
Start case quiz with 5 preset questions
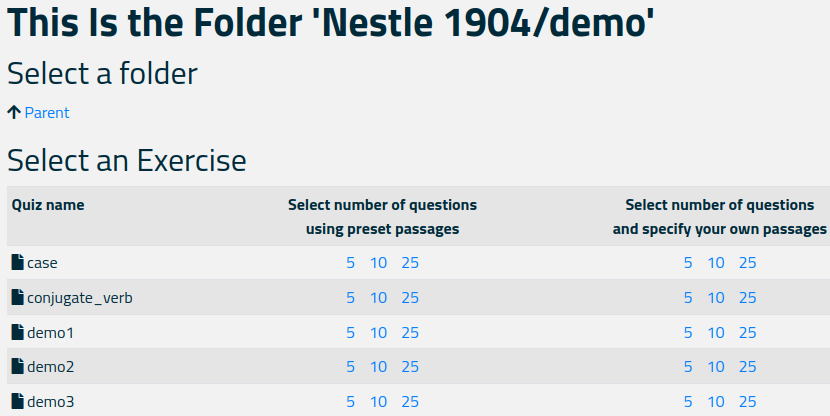pos(350,263)
